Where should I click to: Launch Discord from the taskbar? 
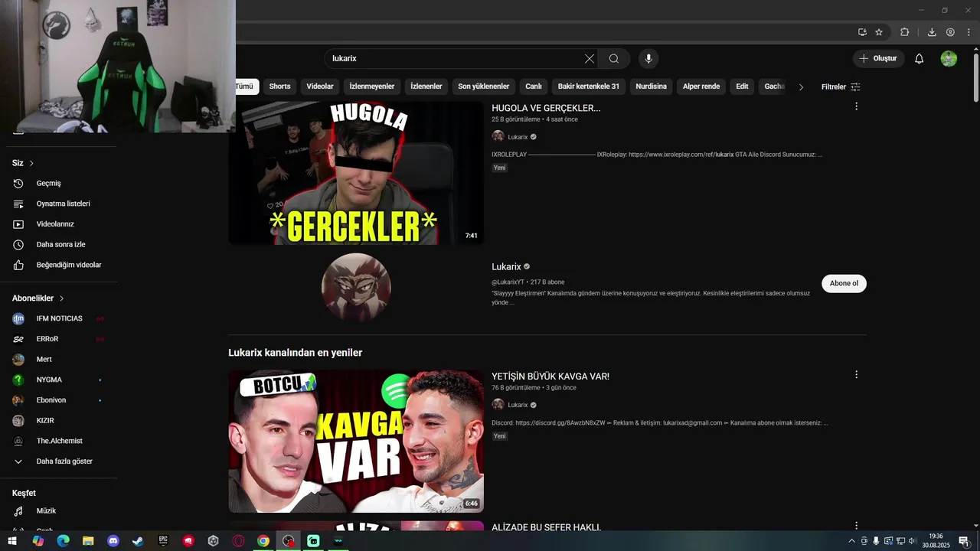(x=113, y=541)
